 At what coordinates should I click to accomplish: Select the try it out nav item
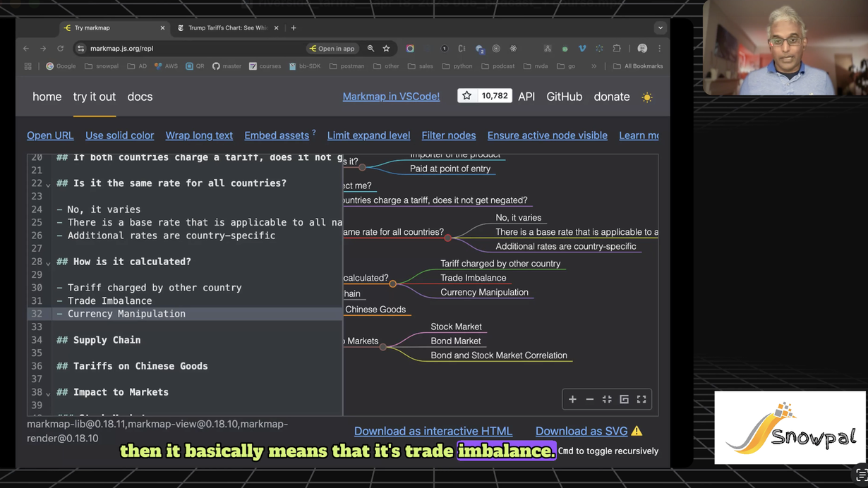[x=95, y=97]
